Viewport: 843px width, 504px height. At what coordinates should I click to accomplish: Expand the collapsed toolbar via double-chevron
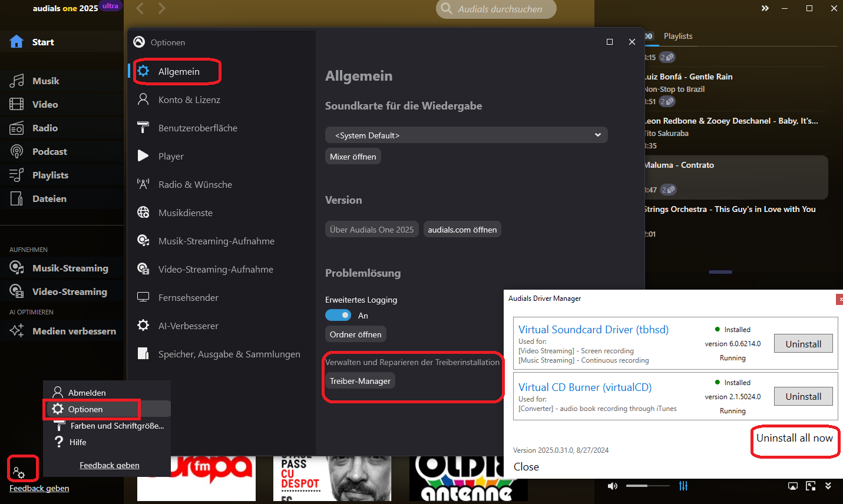click(765, 8)
